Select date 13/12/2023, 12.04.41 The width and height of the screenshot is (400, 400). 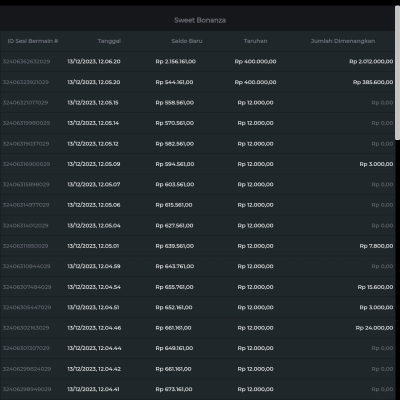[93, 390]
